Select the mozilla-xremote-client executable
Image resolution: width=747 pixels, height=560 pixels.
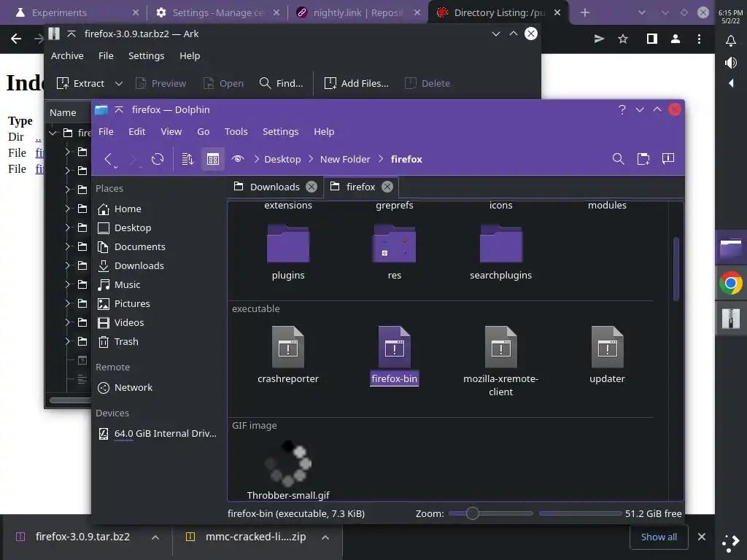(500, 362)
